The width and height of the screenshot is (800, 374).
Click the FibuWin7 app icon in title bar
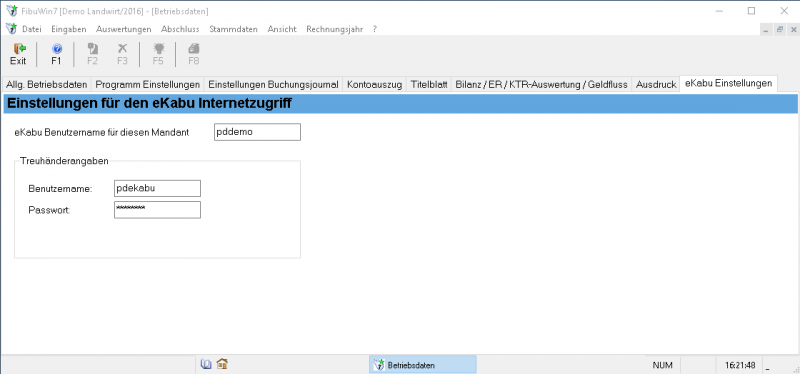11,11
